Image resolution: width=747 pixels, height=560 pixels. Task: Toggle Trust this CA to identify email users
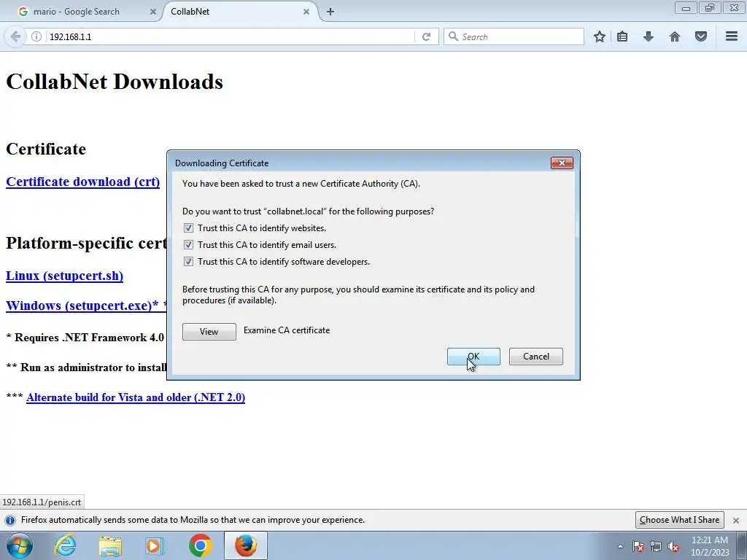(189, 245)
